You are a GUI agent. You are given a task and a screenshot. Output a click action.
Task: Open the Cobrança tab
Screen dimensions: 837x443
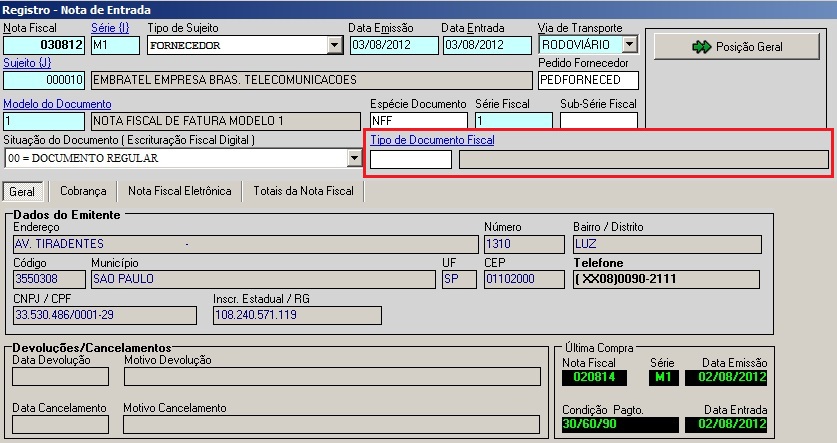pos(83,191)
